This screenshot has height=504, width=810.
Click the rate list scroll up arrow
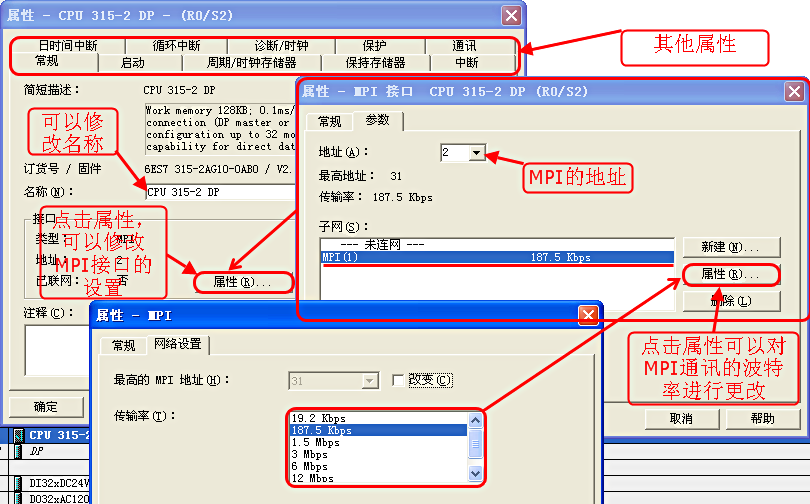pos(475,420)
